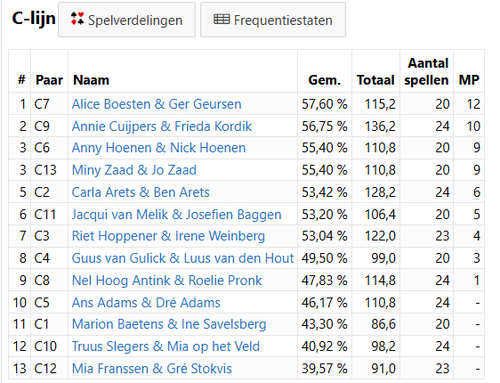
Task: Click the Gem. column header
Action: pyautogui.click(x=325, y=80)
